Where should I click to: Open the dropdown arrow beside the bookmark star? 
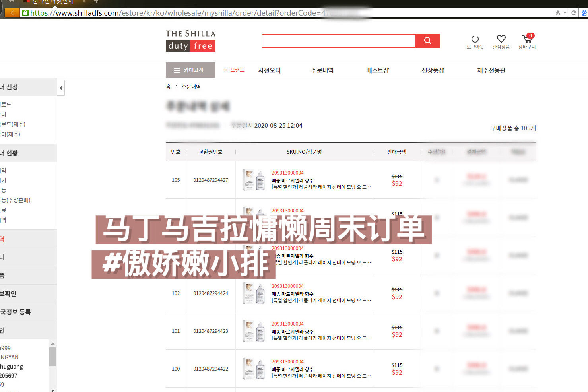pyautogui.click(x=565, y=13)
